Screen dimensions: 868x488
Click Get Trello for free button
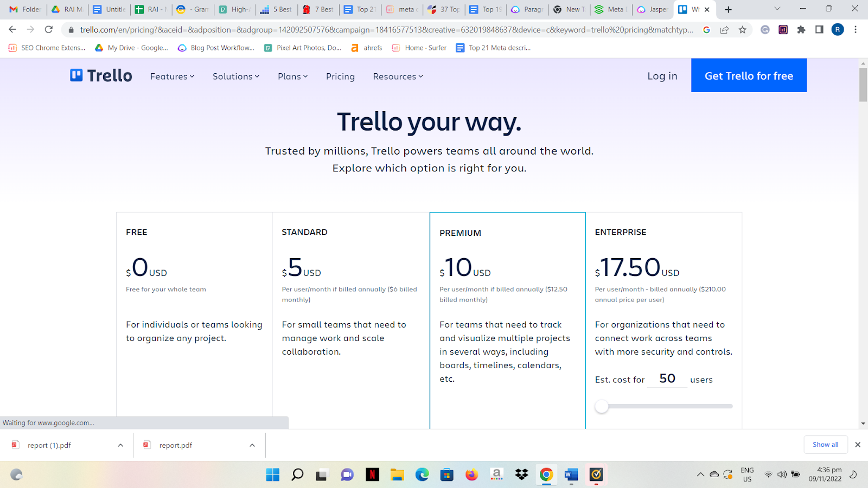[749, 75]
